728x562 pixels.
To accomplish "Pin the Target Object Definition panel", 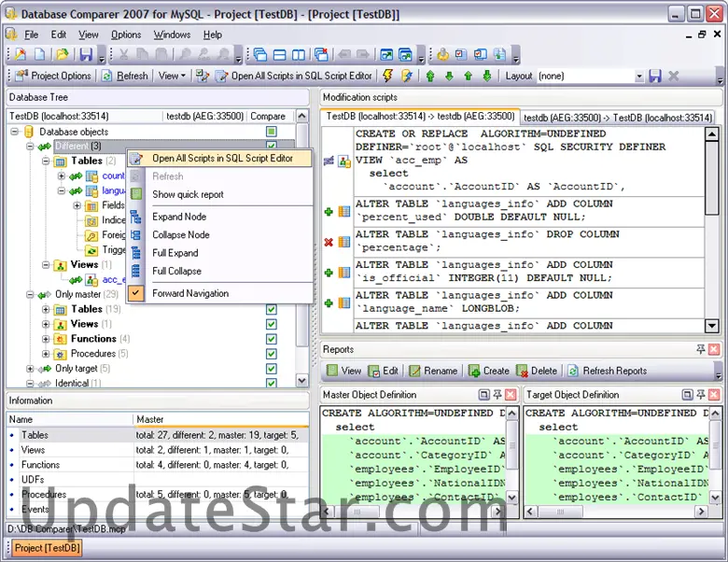I will [x=701, y=395].
